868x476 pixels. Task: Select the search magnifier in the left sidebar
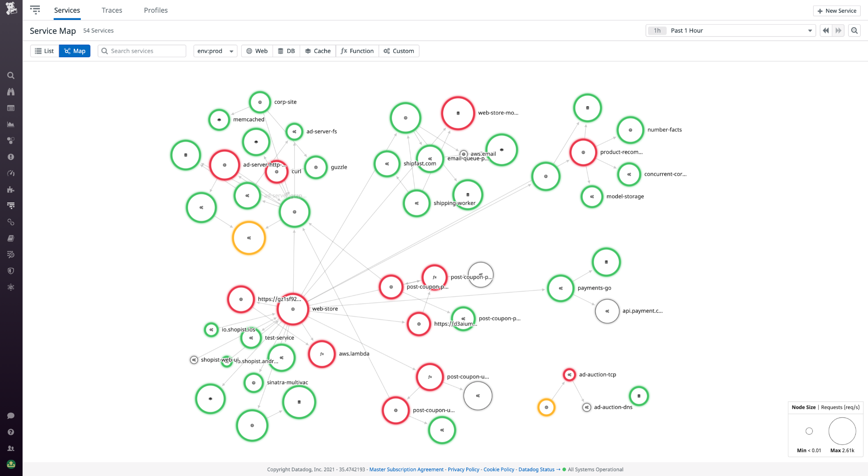pos(11,76)
